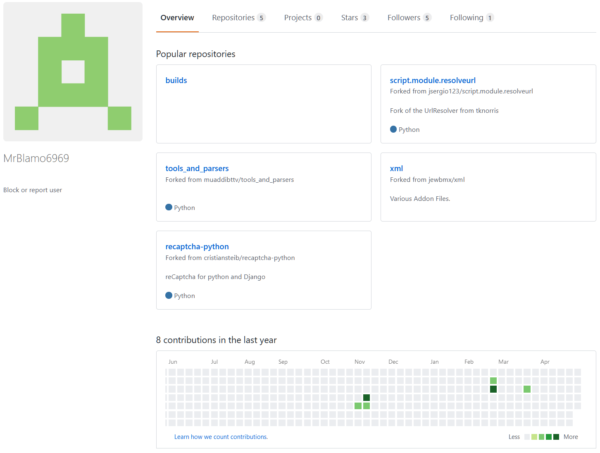Open the builds repository link
The width and height of the screenshot is (600, 453).
coord(176,80)
